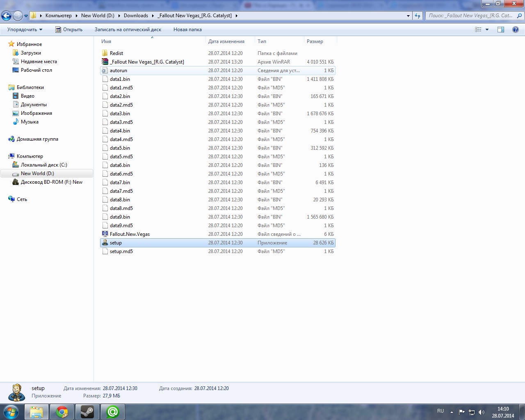Select the WinRAR archive icon of _Fallout New Vegas

pos(105,62)
